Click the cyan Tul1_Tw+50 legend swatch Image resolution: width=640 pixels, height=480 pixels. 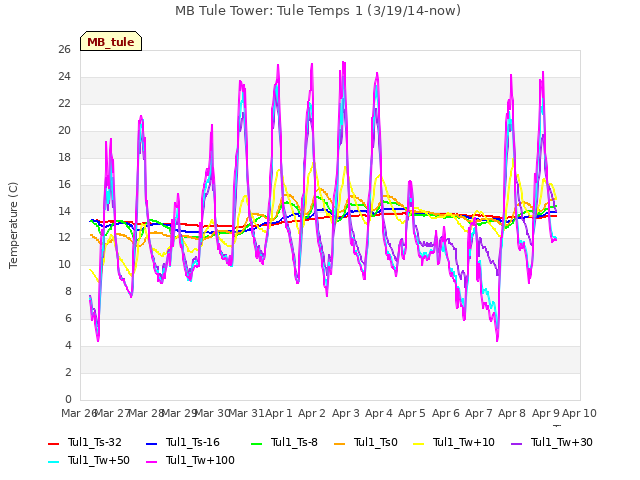coord(53,462)
